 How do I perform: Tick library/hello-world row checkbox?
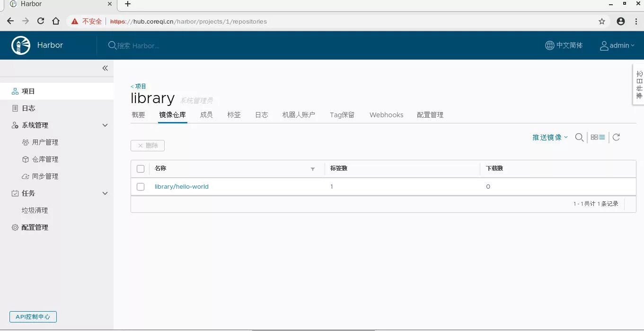click(x=141, y=187)
